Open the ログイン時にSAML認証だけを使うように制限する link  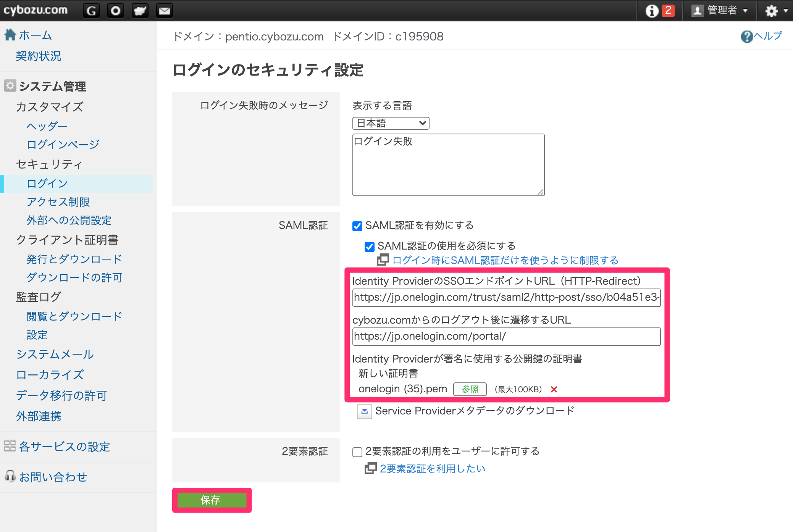(506, 260)
